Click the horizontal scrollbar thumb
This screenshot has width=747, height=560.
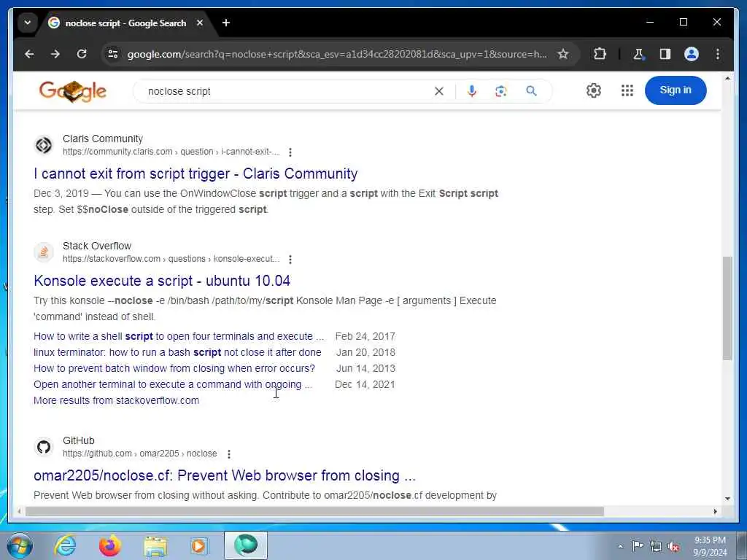point(314,511)
